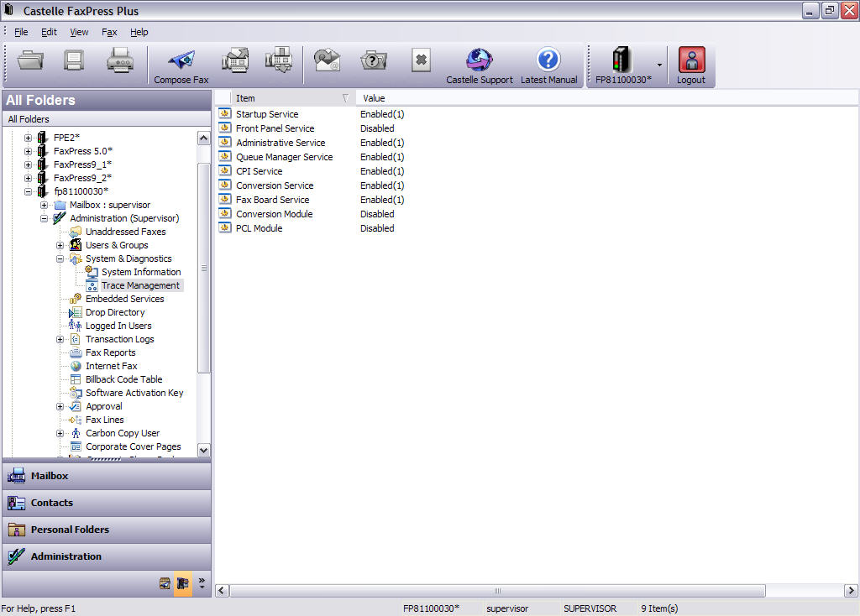Click the horizontal scrollbar left arrow
This screenshot has height=616, width=860.
point(222,590)
